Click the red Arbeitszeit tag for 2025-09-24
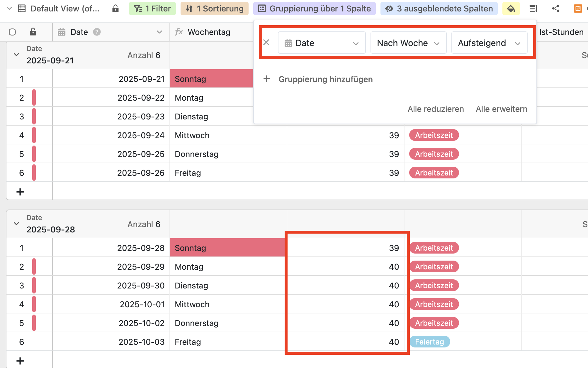Image resolution: width=588 pixels, height=368 pixels. 434,135
